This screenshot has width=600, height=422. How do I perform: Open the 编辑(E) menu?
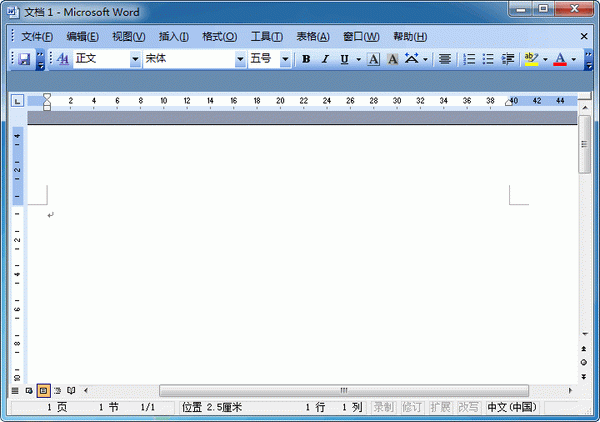83,37
